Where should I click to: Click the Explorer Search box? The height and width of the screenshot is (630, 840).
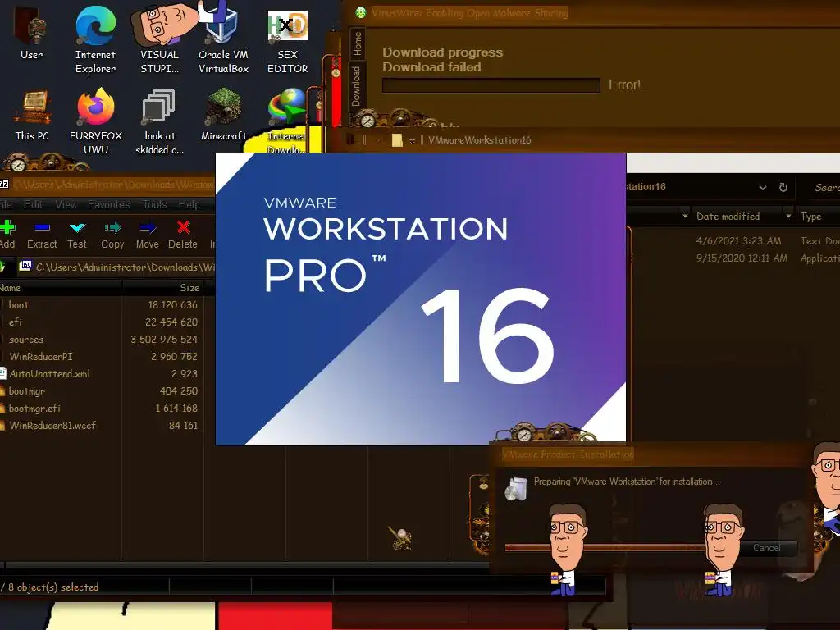point(820,188)
